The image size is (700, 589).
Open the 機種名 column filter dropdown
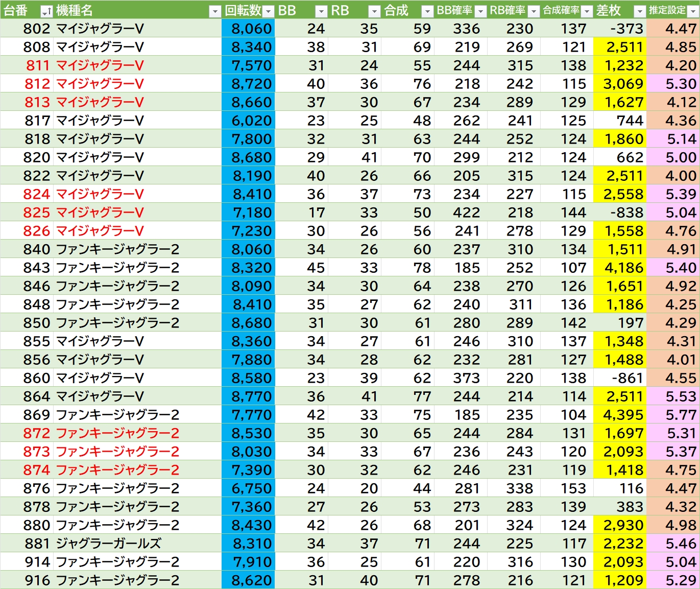point(215,11)
